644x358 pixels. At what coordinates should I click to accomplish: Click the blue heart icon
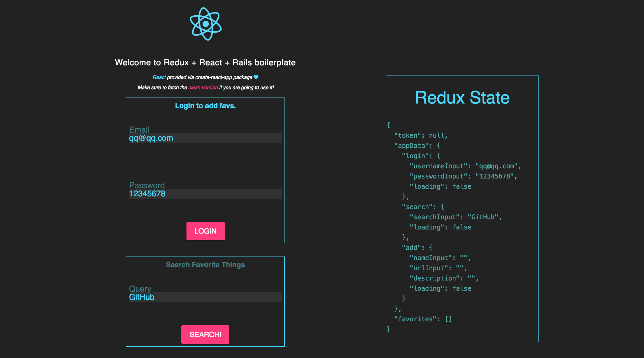256,77
